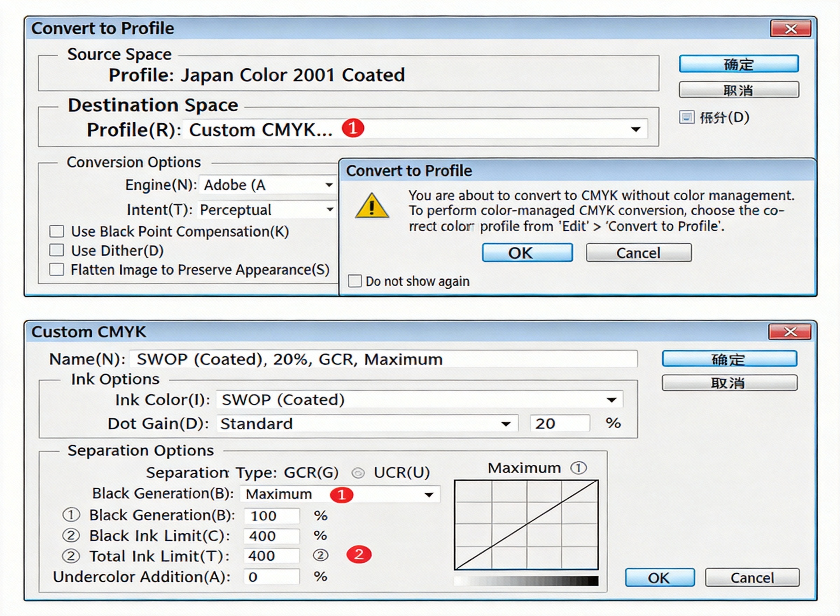This screenshot has width=840, height=616.
Task: Close the Custom CMYK dialog window
Action: 790,331
